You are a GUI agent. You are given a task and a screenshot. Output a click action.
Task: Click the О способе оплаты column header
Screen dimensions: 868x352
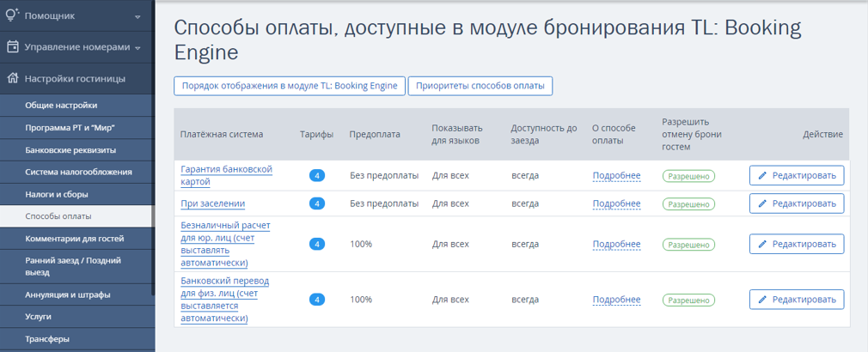pyautogui.click(x=614, y=134)
